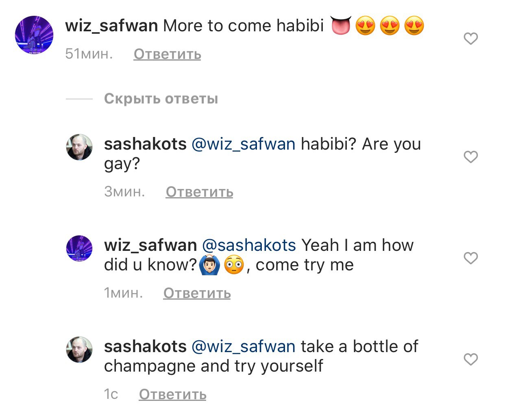505x420 pixels.
Task: Like wiz_safwan's 'come try me' reply
Action: 470,258
